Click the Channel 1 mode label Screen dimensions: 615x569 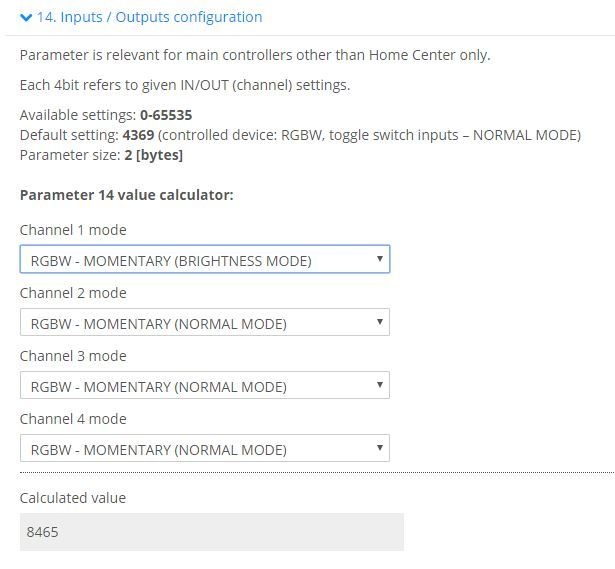click(73, 230)
